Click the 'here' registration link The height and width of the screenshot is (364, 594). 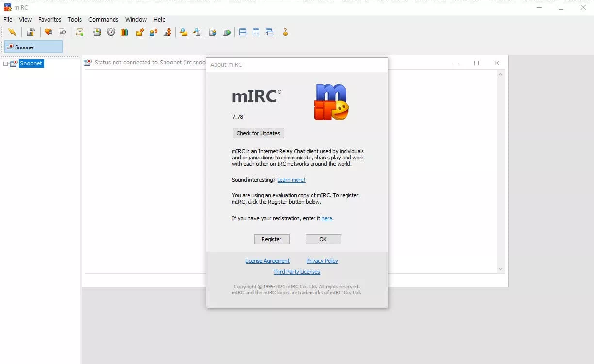pyautogui.click(x=327, y=218)
